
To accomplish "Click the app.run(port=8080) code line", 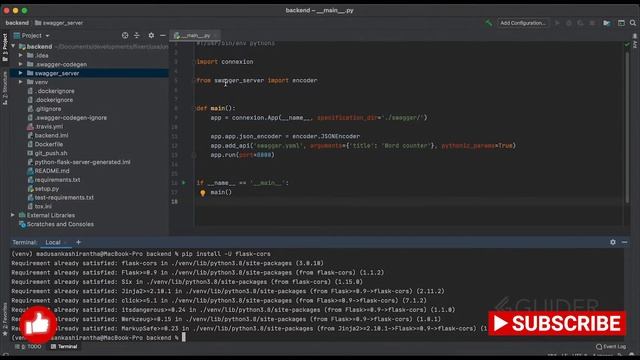I will (x=242, y=155).
